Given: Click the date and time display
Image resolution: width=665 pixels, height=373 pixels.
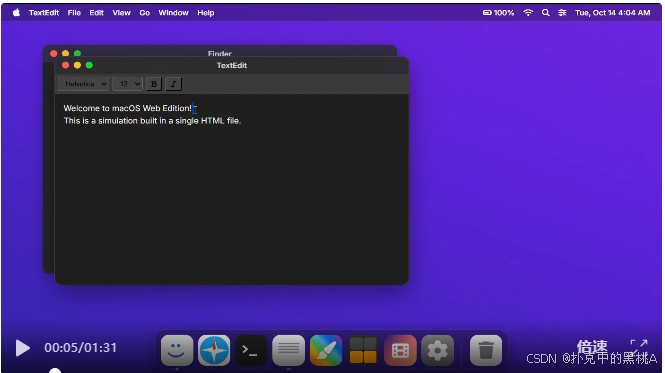Looking at the screenshot, I should (x=612, y=13).
